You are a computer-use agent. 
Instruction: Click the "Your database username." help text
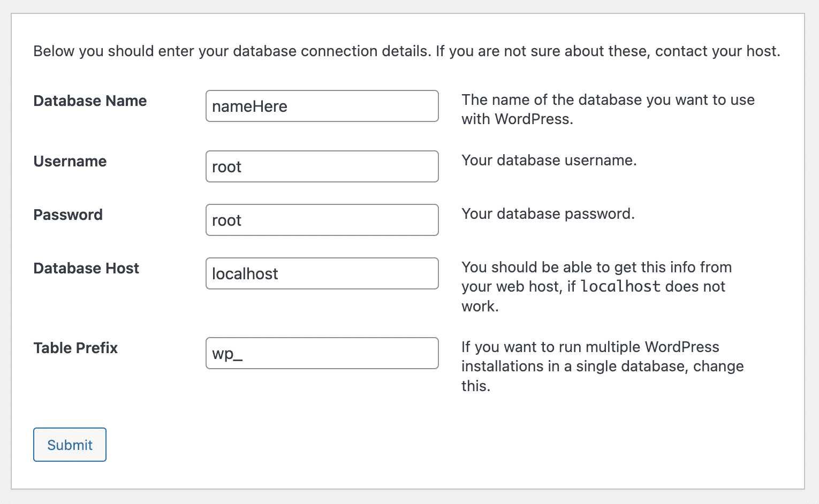tap(549, 161)
